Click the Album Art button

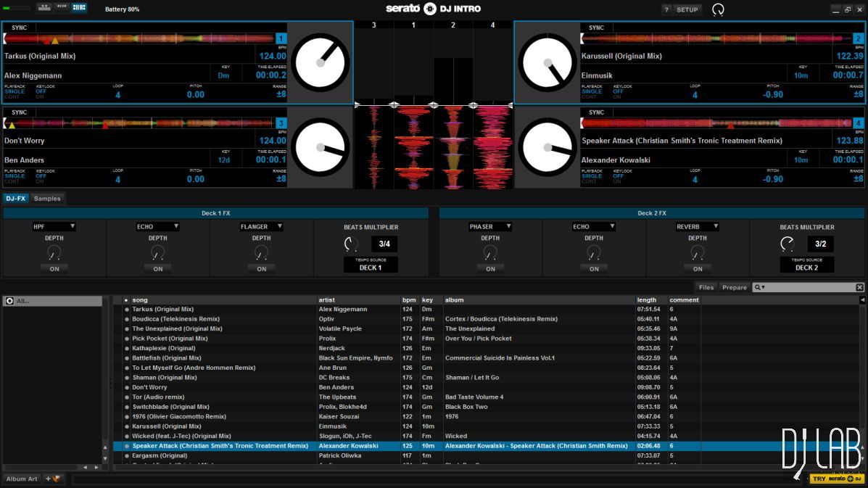coord(22,479)
